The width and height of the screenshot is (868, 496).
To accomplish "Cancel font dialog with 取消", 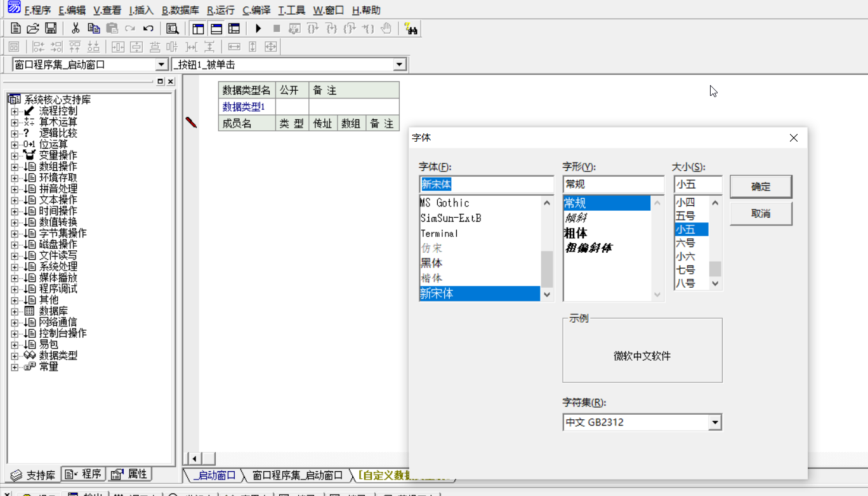I will point(761,214).
